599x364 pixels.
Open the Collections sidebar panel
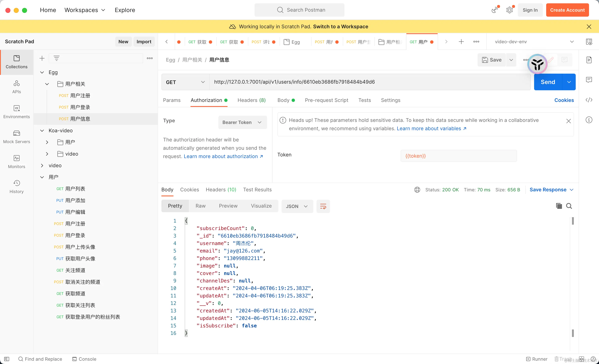click(x=16, y=62)
